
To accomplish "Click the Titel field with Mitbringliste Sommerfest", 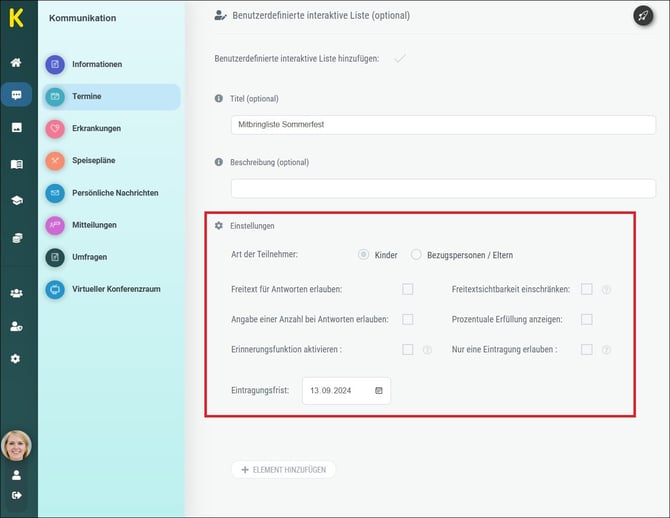I will (x=443, y=125).
